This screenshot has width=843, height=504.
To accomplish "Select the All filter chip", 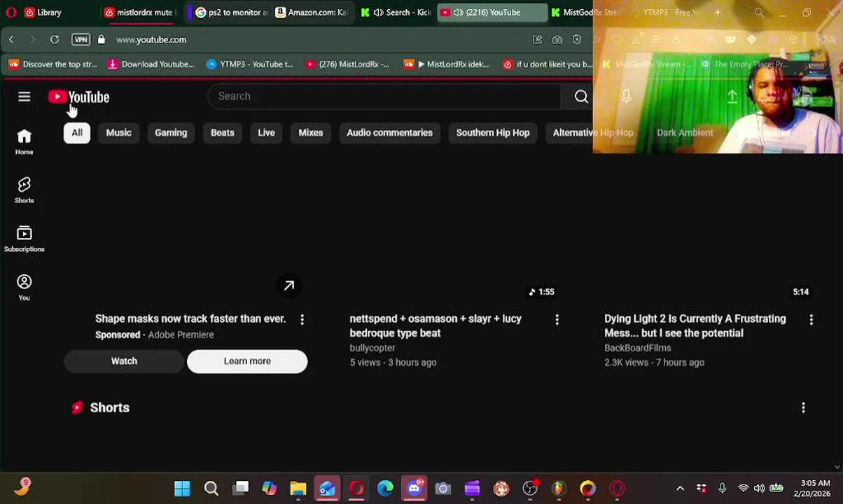I will coord(77,133).
